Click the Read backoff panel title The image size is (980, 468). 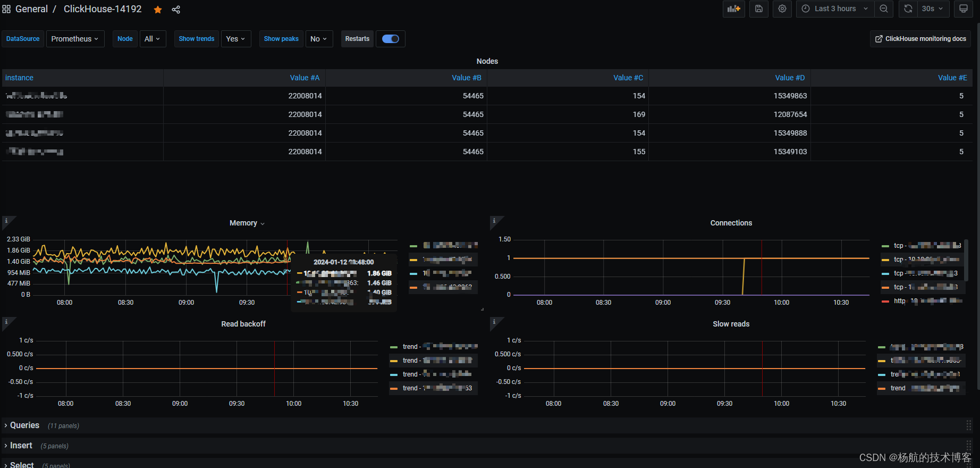(x=243, y=324)
